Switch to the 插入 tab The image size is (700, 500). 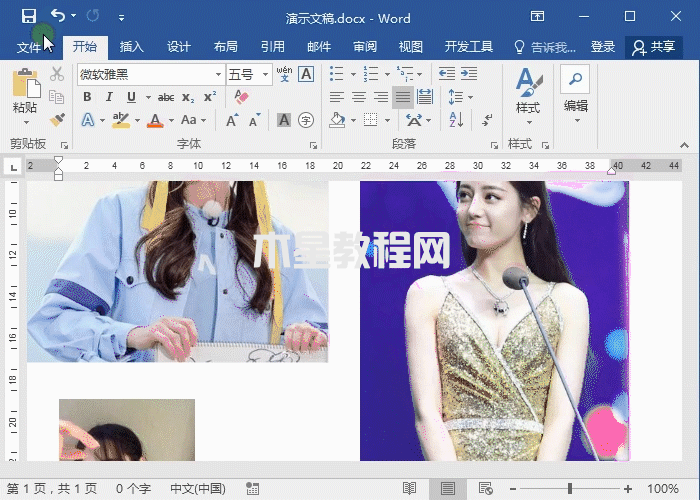coord(132,46)
